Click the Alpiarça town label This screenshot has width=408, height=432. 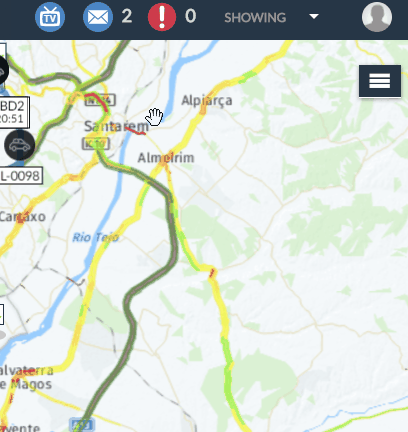coord(207,100)
